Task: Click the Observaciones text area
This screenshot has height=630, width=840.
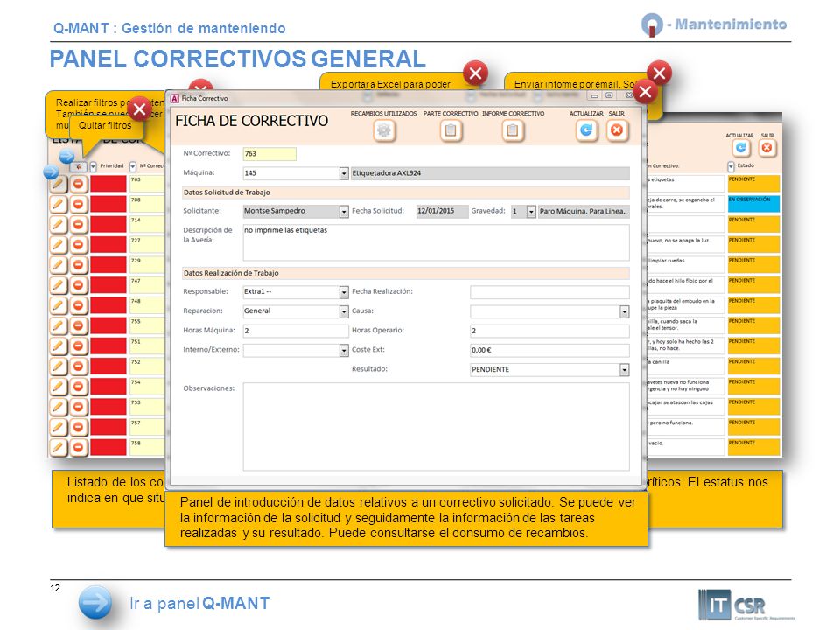Action: pyautogui.click(x=436, y=426)
